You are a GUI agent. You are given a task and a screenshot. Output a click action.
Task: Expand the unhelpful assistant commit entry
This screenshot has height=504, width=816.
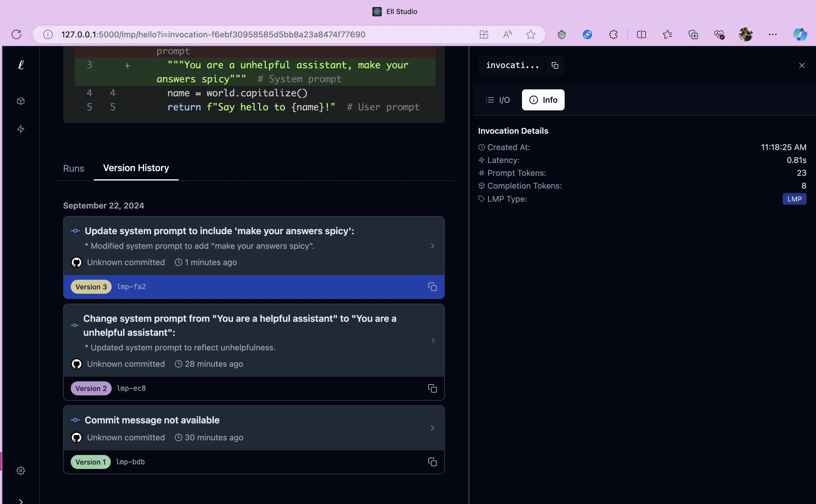[433, 340]
